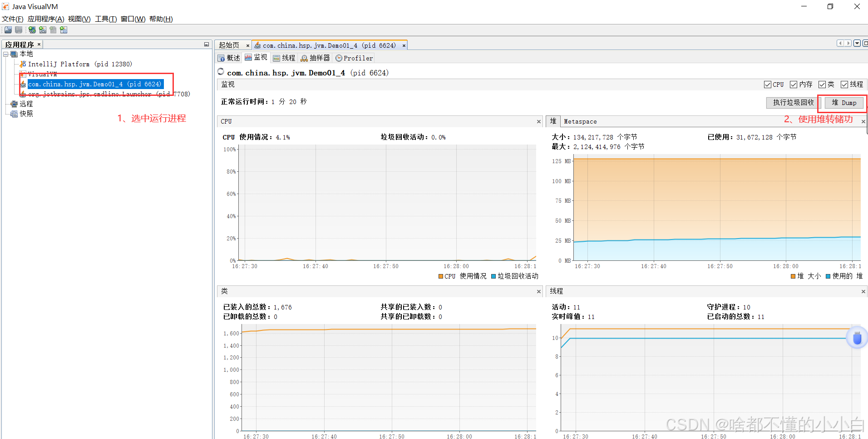The image size is (868, 439).
Task: Minimize the 应用程序 panel
Action: point(207,45)
